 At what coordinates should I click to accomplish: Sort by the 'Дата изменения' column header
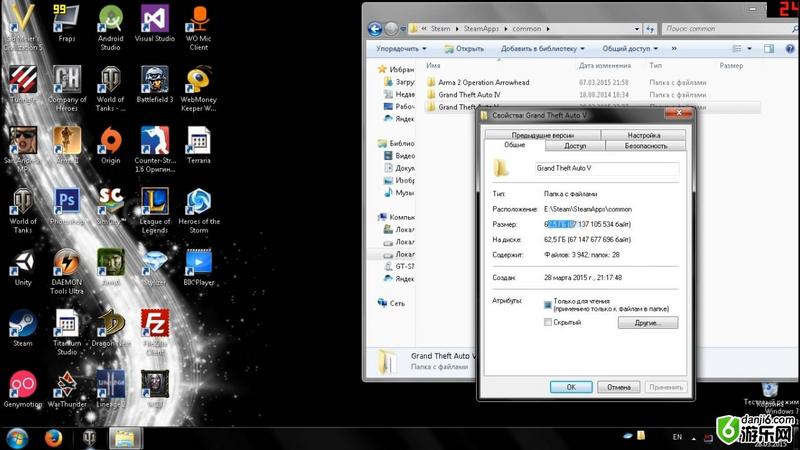[605, 66]
